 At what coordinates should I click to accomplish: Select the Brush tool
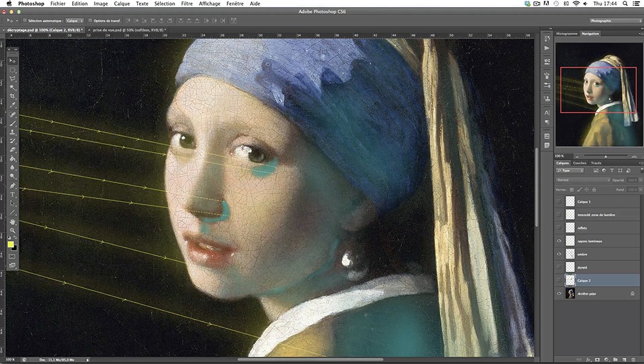[x=12, y=123]
